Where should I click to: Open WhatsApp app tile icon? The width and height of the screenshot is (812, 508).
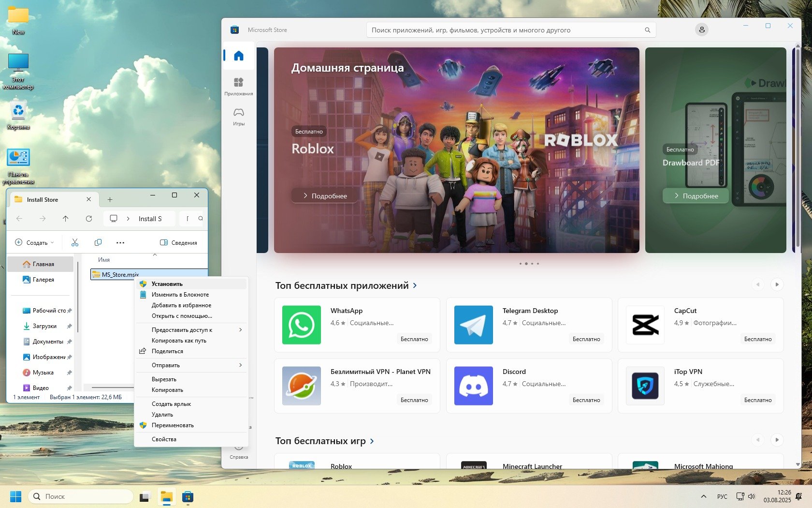pos(301,325)
